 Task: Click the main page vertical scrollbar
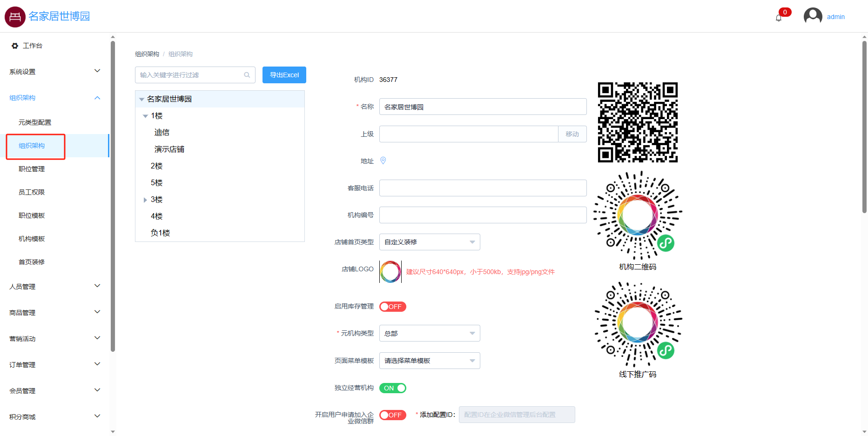[864, 127]
